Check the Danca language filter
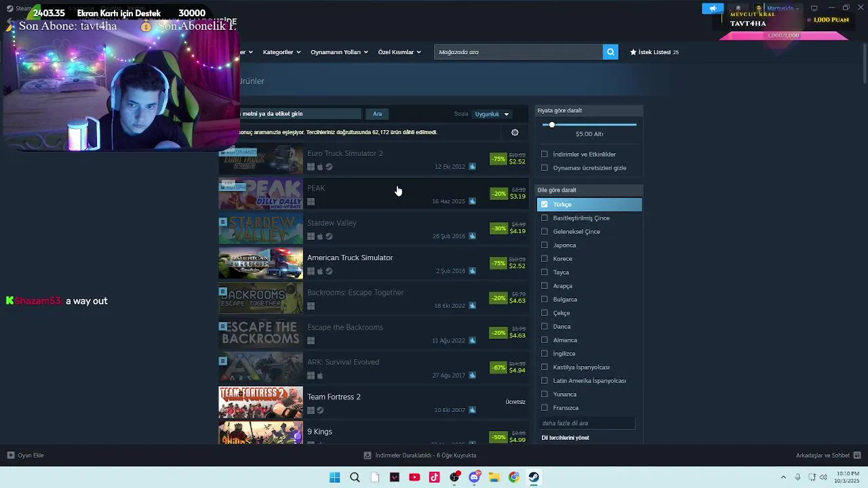Screen dimensions: 868x488 tap(544, 327)
